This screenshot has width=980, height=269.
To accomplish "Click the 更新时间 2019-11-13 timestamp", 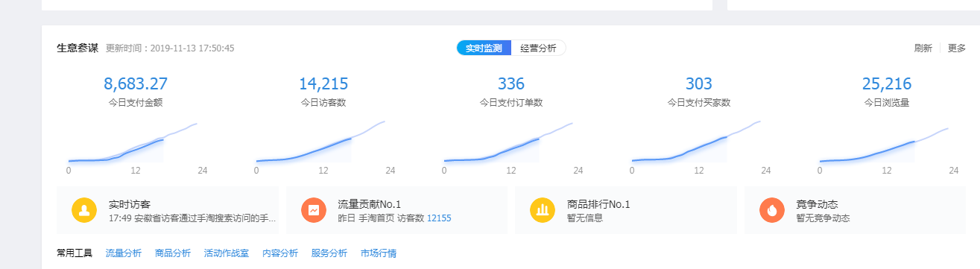I will pos(170,48).
